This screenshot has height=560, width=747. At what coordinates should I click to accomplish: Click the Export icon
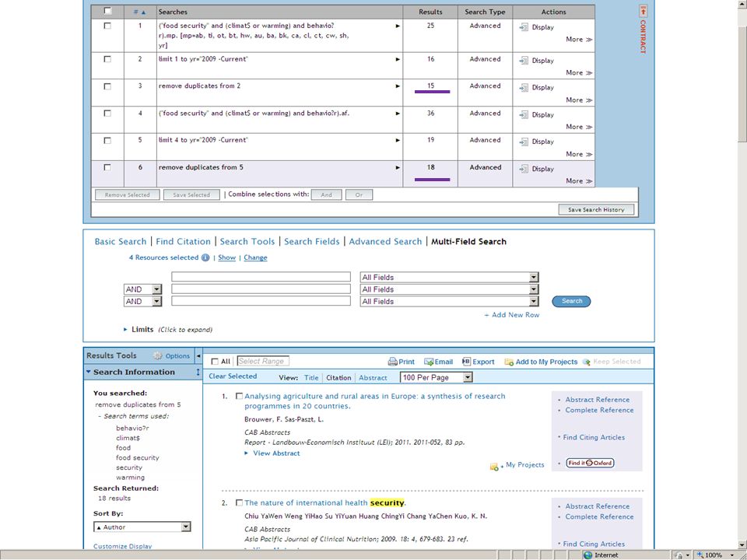(466, 362)
